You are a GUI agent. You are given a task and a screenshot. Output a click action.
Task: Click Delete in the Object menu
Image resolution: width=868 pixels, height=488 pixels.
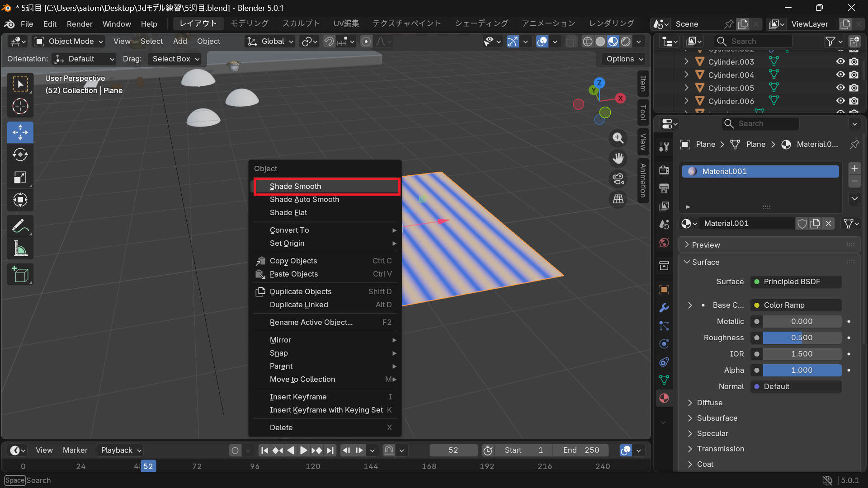click(x=281, y=427)
